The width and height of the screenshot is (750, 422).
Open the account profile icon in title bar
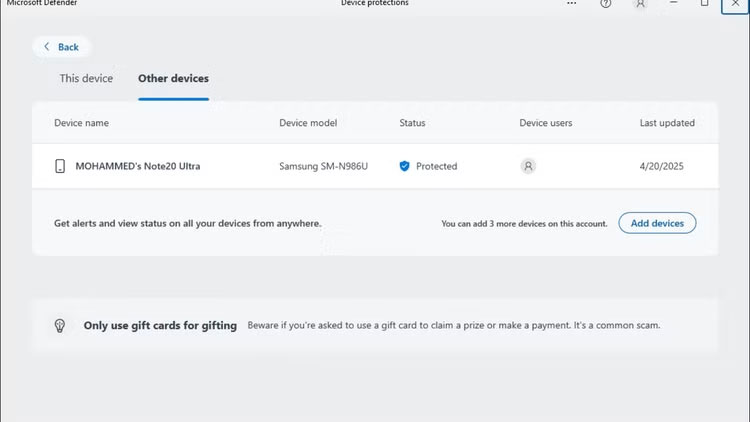(640, 4)
